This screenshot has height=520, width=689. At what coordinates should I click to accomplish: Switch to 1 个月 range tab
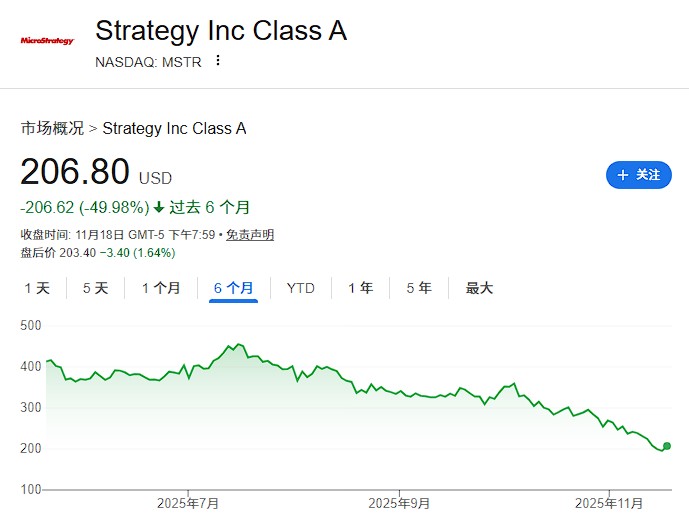point(161,288)
